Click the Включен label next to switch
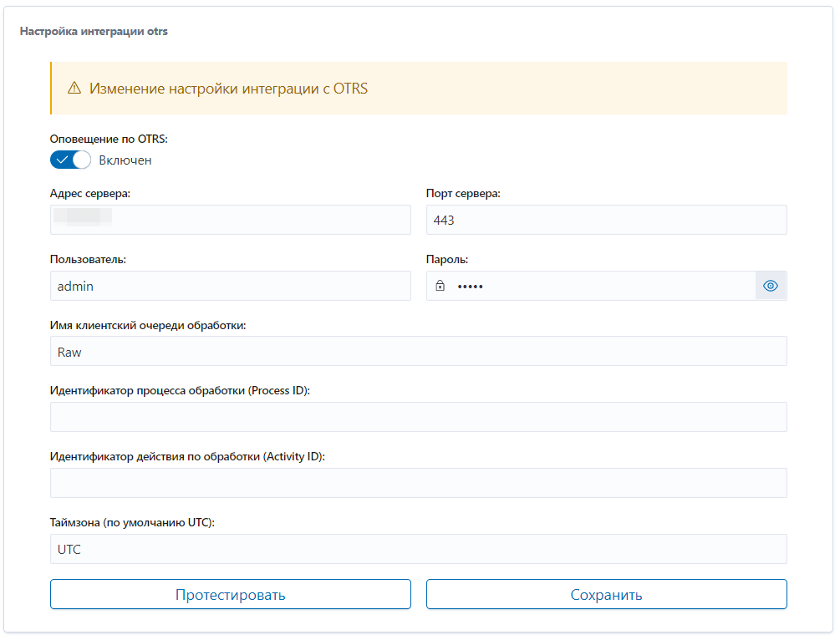840x640 pixels. (125, 160)
